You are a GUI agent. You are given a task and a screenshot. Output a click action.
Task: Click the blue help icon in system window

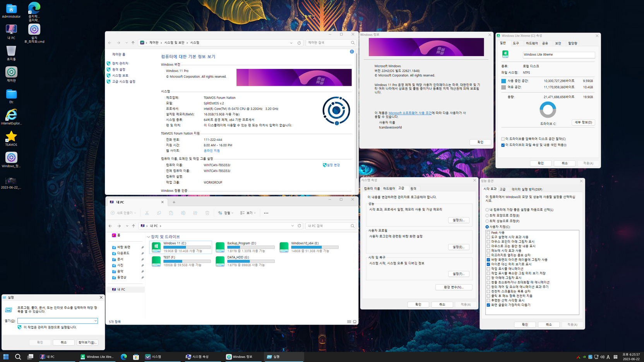pos(352,51)
